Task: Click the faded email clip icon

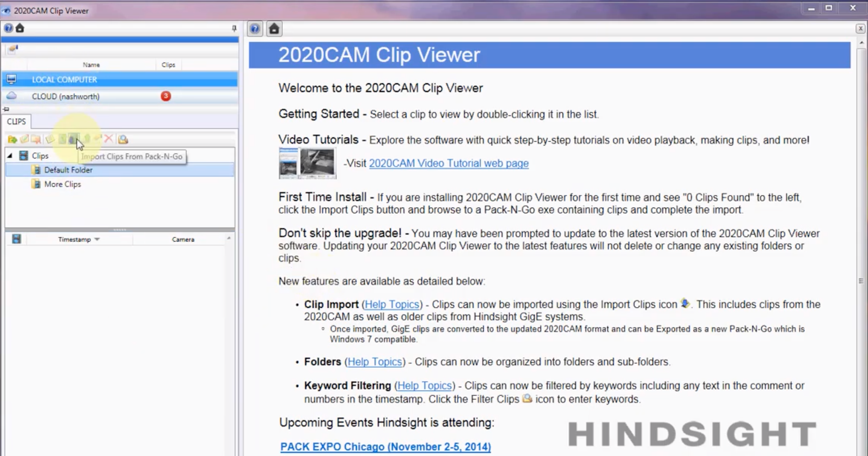Action: point(98,138)
